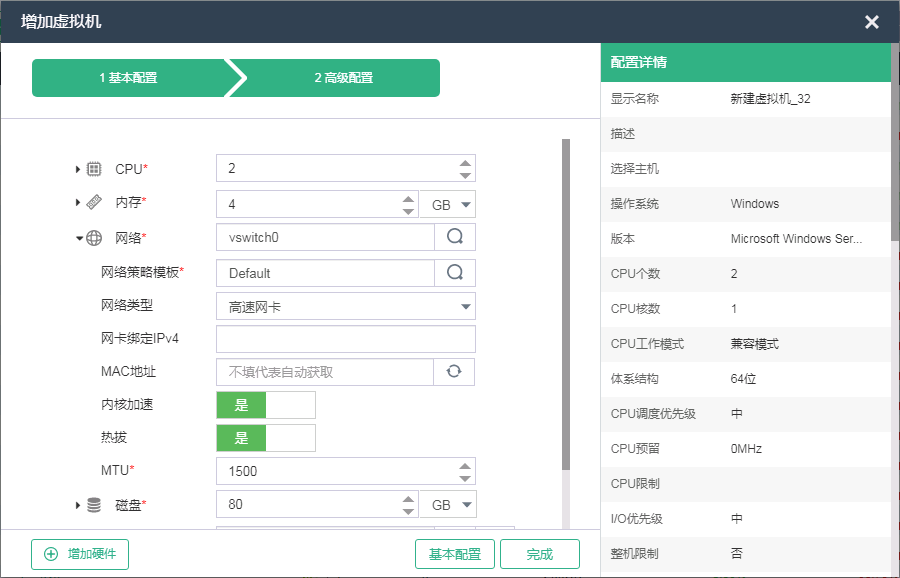Click the plus icon on 增加硬件

[x=51, y=554]
